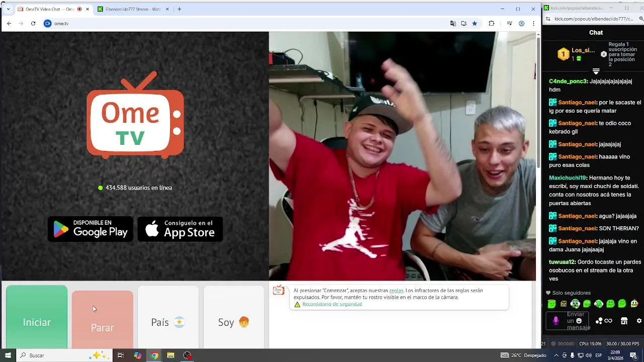Open the Chrome tab search dropdown arrow
The height and width of the screenshot is (362, 644).
coord(8,9)
